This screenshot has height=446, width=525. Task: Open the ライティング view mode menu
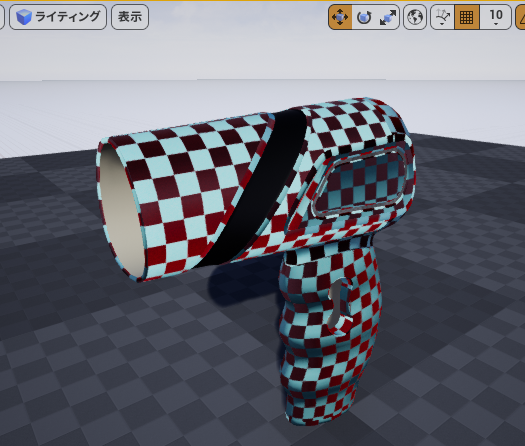click(x=58, y=17)
